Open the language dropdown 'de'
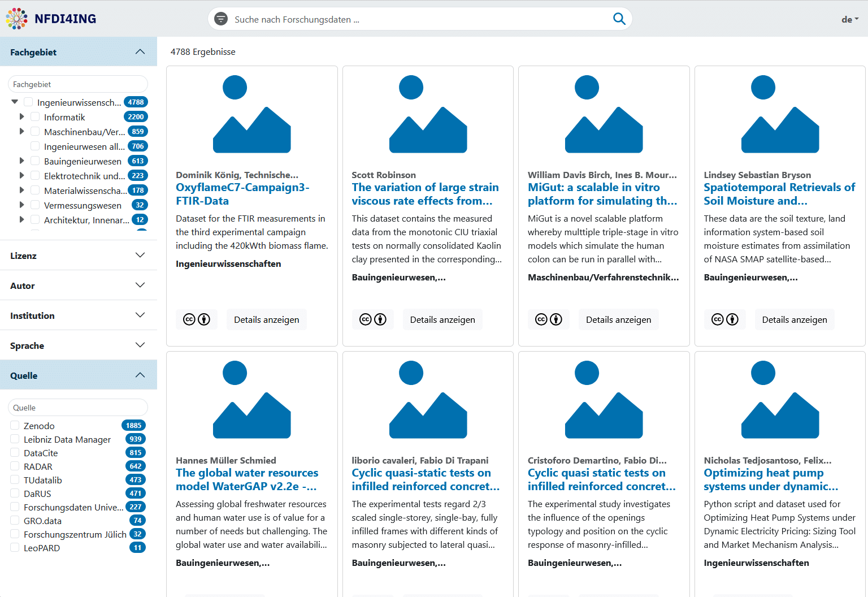Viewport: 868px width, 597px height. [x=849, y=19]
